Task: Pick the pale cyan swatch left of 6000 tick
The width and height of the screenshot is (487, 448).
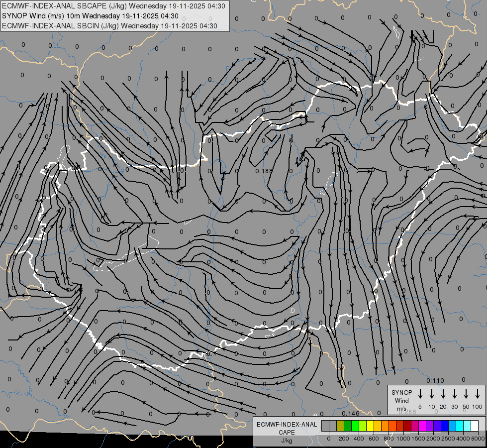Action: 467,426
